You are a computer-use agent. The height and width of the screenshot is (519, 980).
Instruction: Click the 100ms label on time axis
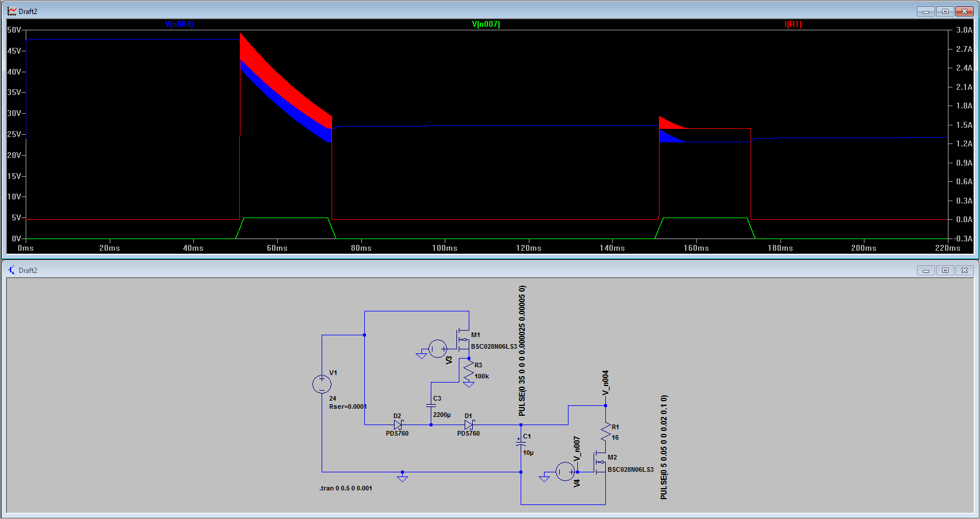(445, 248)
